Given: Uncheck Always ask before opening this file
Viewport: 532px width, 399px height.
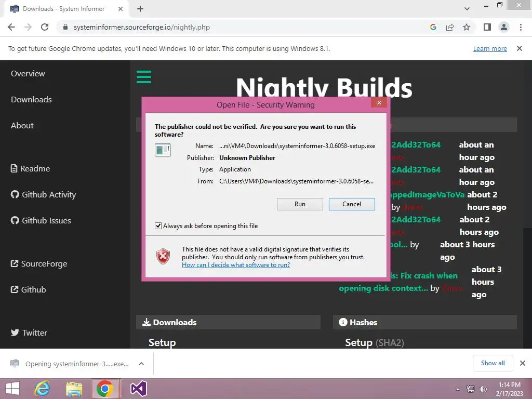Looking at the screenshot, I should point(158,226).
